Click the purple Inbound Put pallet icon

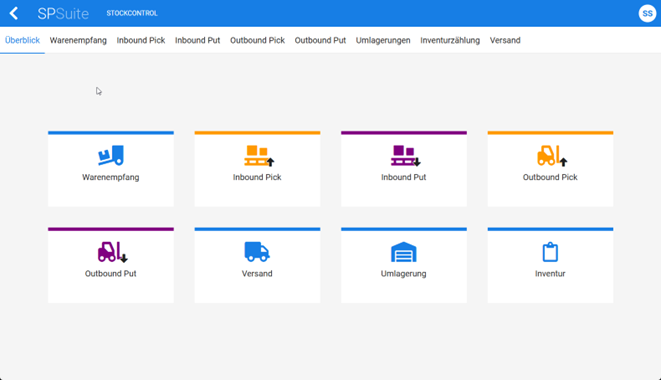coord(405,156)
